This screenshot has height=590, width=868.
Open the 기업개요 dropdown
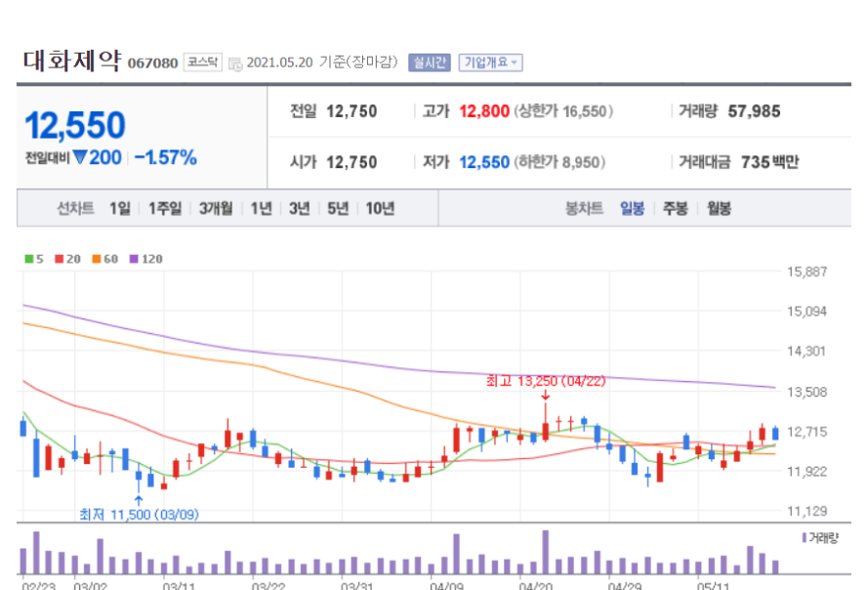490,63
